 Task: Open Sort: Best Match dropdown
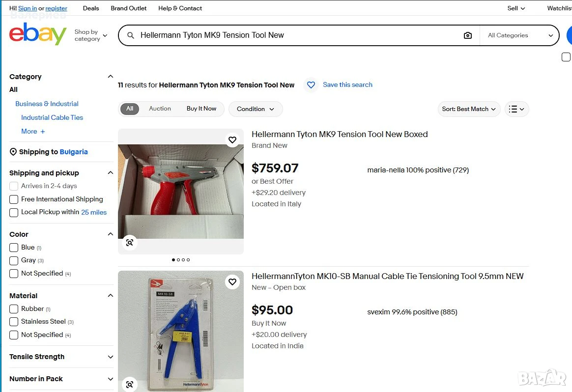[469, 109]
